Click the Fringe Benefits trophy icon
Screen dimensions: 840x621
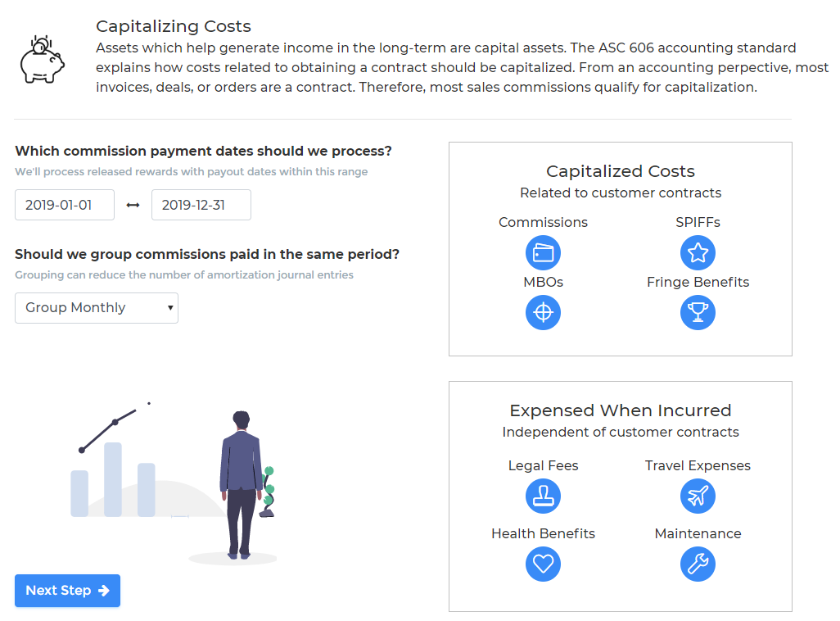pyautogui.click(x=698, y=312)
